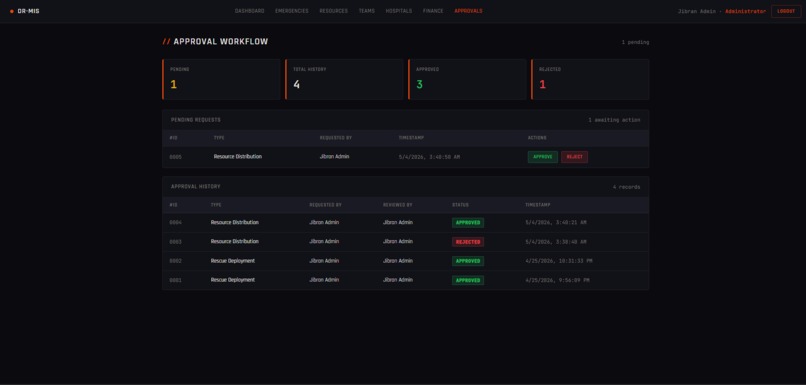806x385 pixels.
Task: Open the Dashboard page
Action: [249, 11]
